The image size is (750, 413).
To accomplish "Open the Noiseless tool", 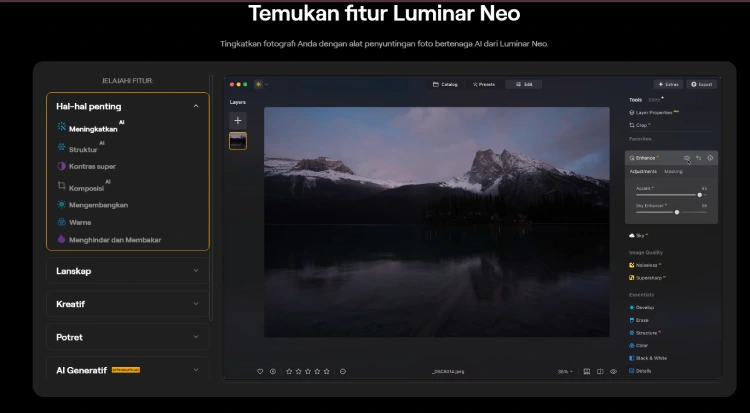I will (x=645, y=265).
